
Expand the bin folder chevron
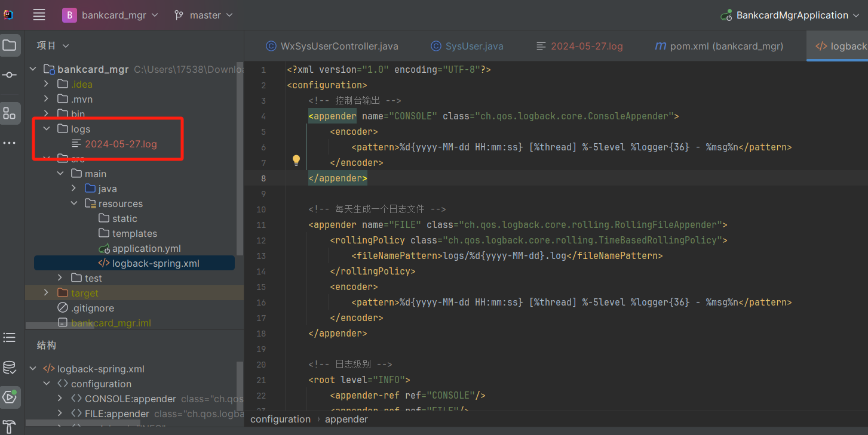coord(47,113)
